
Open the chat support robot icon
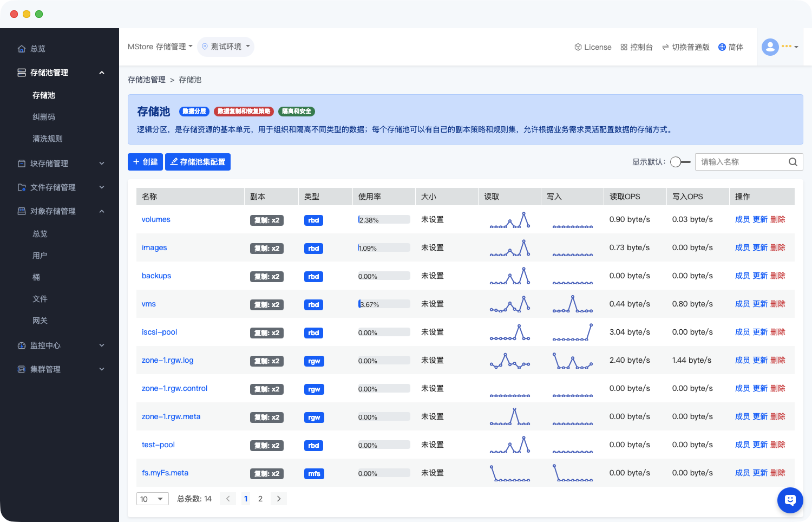click(790, 500)
